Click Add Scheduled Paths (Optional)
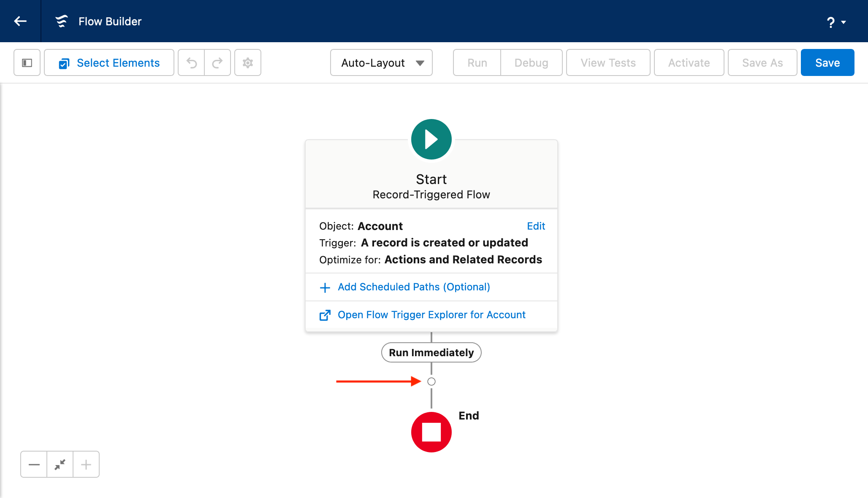Screen dimensions: 868x498 (x=414, y=287)
